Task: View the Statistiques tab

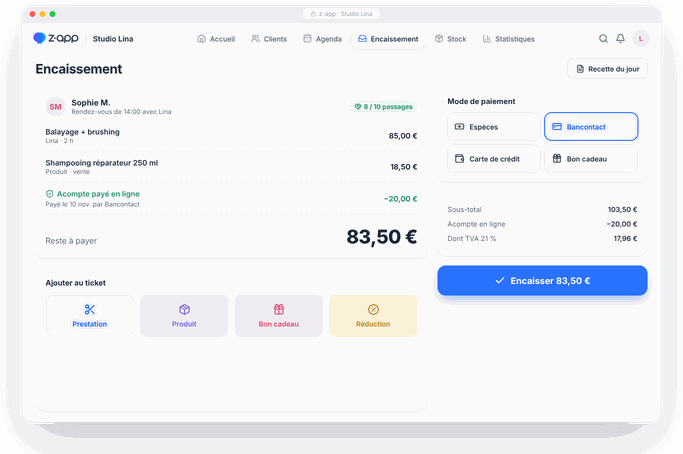Action: click(x=509, y=39)
